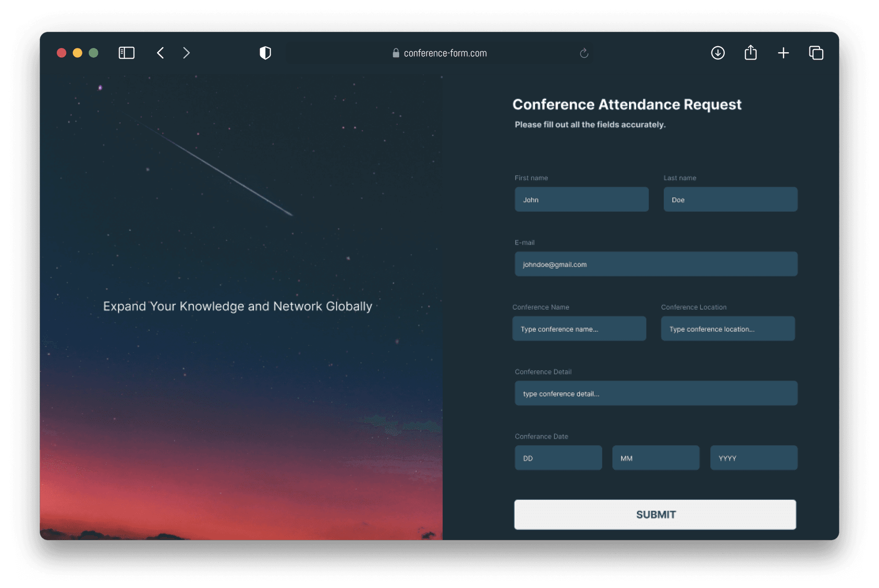Close window with the red button

pyautogui.click(x=61, y=53)
